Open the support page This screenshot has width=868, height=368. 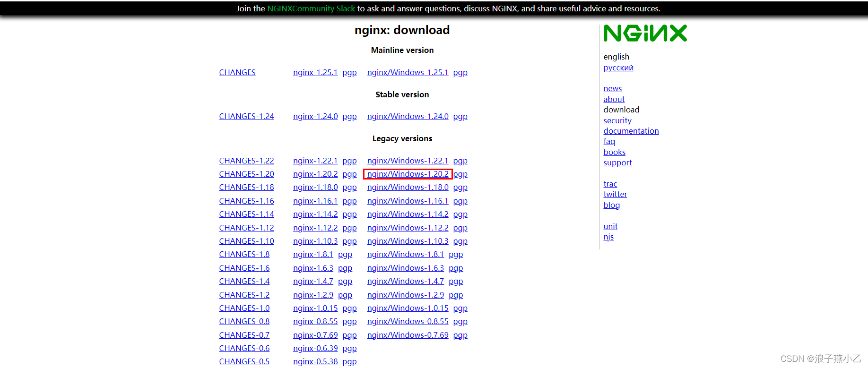click(617, 163)
